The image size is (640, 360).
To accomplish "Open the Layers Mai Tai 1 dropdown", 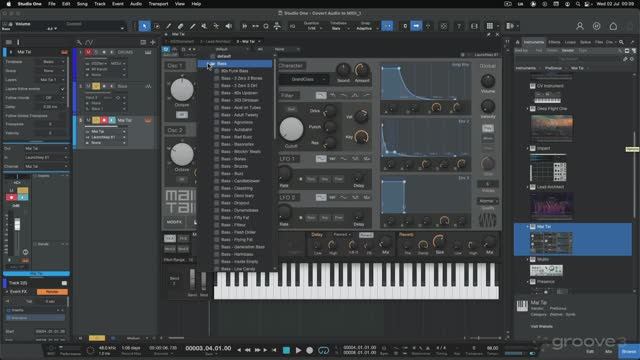I will tap(51, 80).
